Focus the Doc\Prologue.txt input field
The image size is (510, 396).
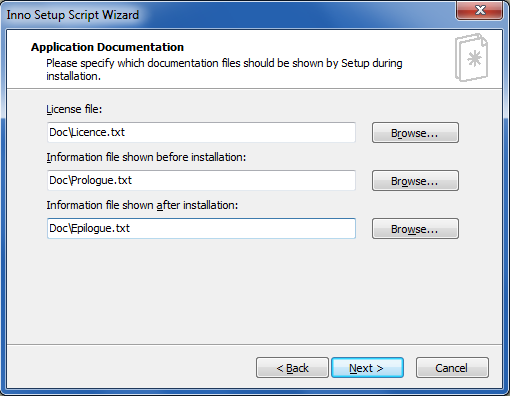coord(201,180)
